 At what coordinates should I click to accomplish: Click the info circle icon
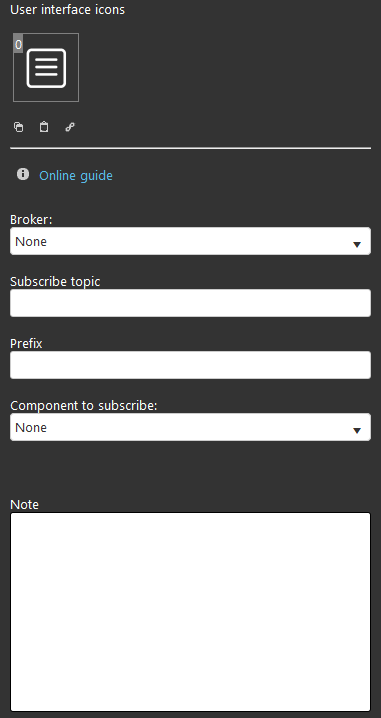pyautogui.click(x=23, y=174)
